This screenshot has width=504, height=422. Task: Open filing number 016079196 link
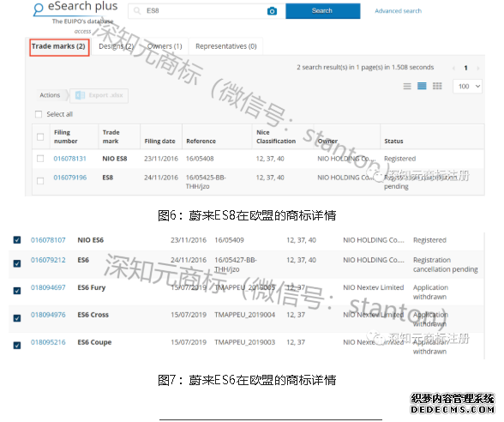coord(69,178)
